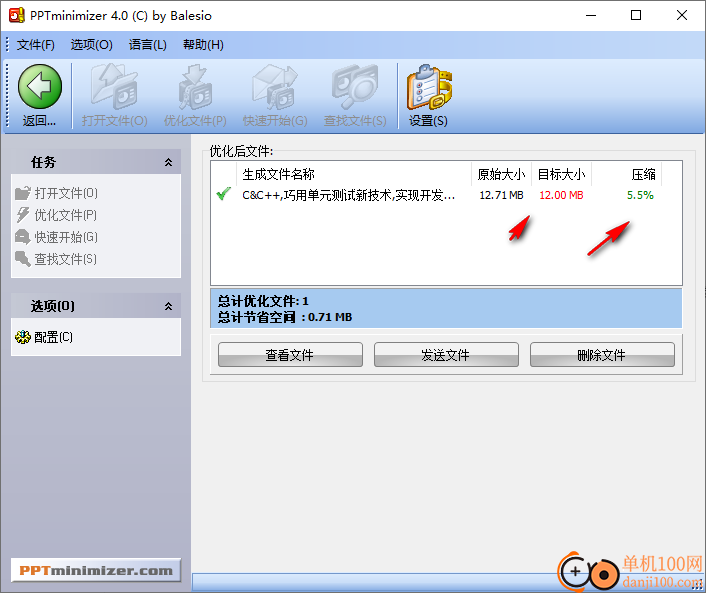
Task: Open the 帮助(H) menu
Action: pyautogui.click(x=203, y=45)
